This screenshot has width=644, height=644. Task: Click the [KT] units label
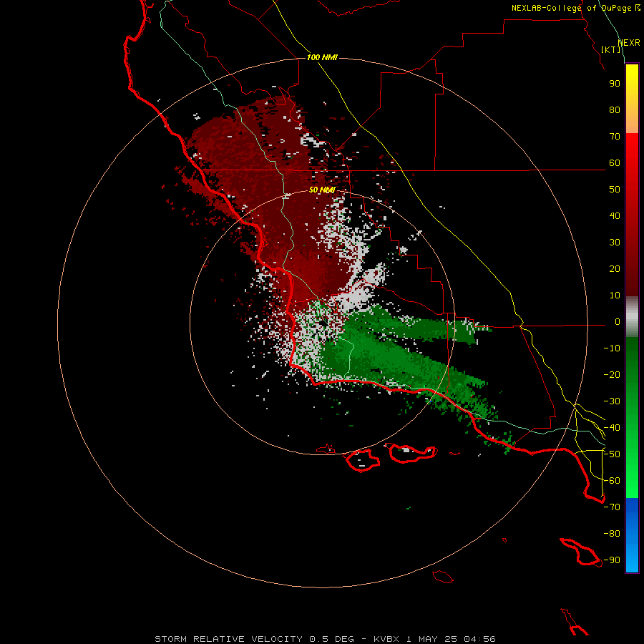[611, 49]
